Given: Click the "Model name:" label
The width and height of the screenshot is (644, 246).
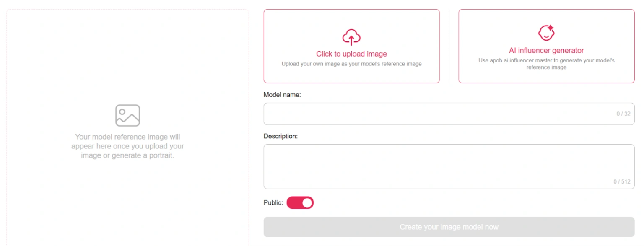Looking at the screenshot, I should point(282,95).
